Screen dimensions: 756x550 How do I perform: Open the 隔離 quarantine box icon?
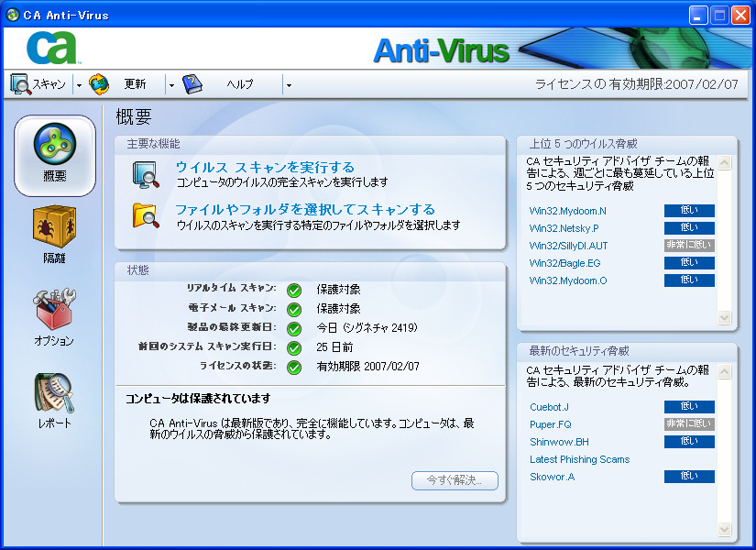tap(54, 226)
